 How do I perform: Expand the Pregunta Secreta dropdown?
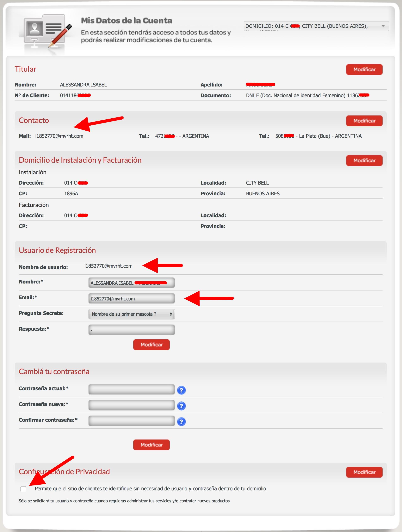(131, 314)
